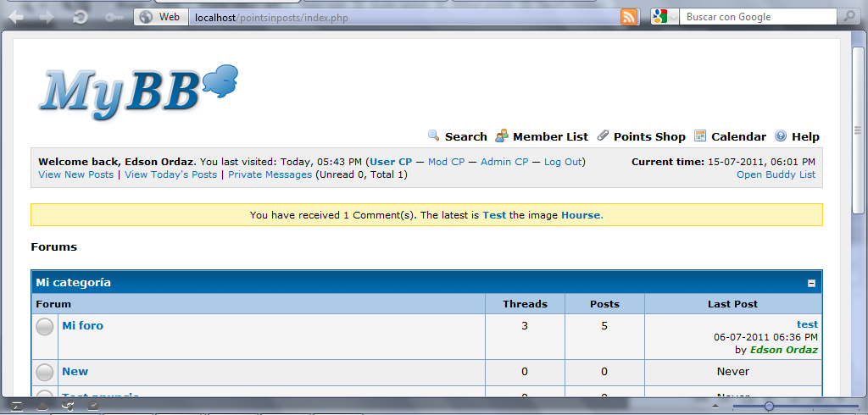Screen dimensions: 868x415
Task: Click the Open Buddy List link
Action: (776, 174)
